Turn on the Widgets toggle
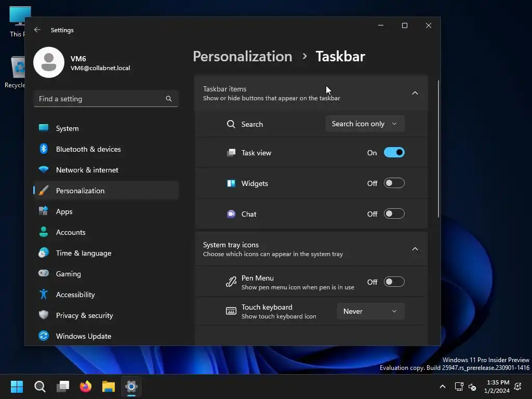This screenshot has width=532, height=399. 394,183
